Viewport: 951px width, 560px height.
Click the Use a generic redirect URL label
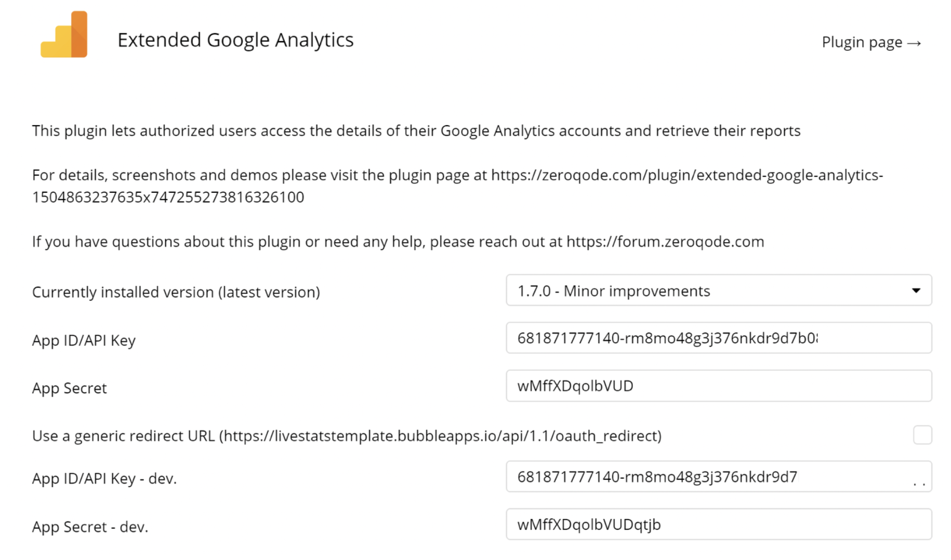tap(347, 436)
